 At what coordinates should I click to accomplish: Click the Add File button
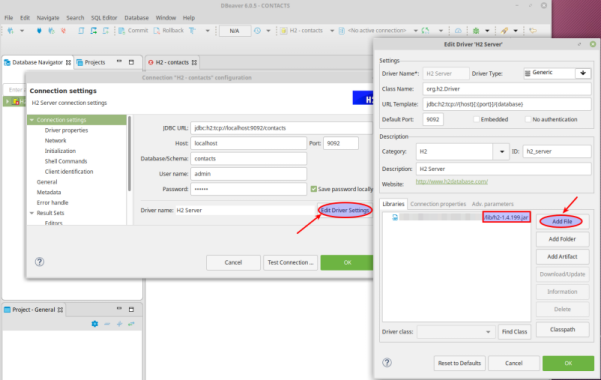562,221
